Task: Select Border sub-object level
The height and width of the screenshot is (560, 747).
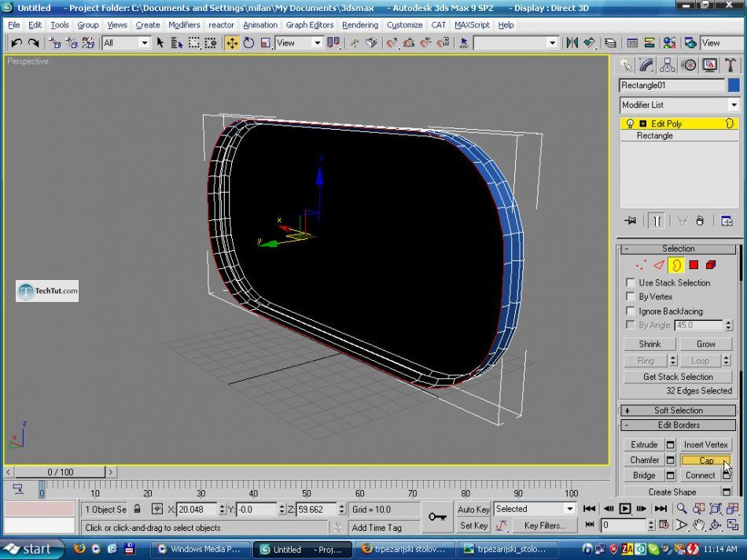Action: (676, 265)
